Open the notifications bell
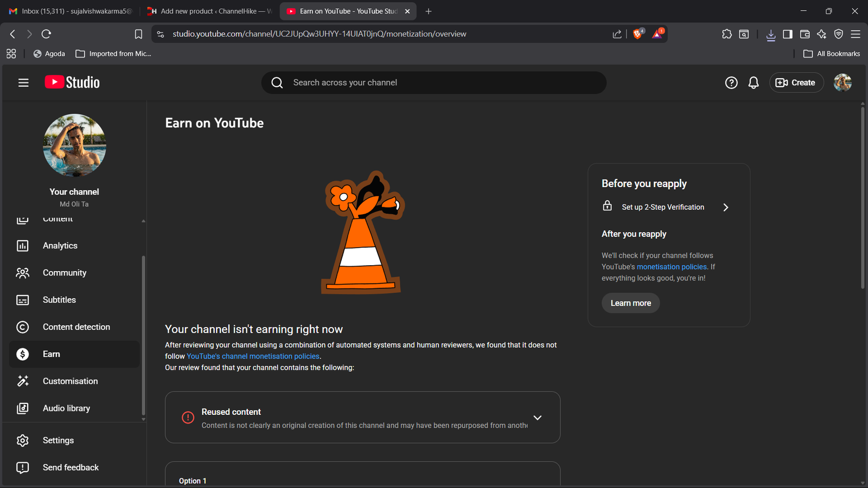868x488 pixels. click(x=753, y=82)
